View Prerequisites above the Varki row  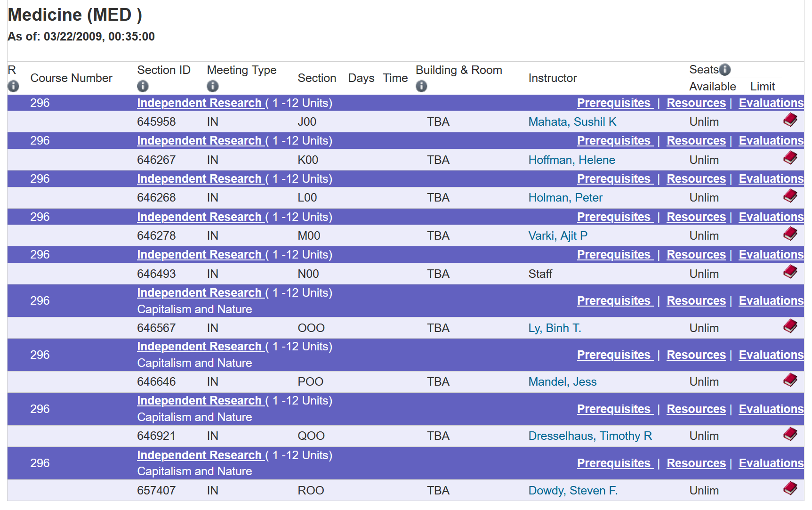coord(615,217)
